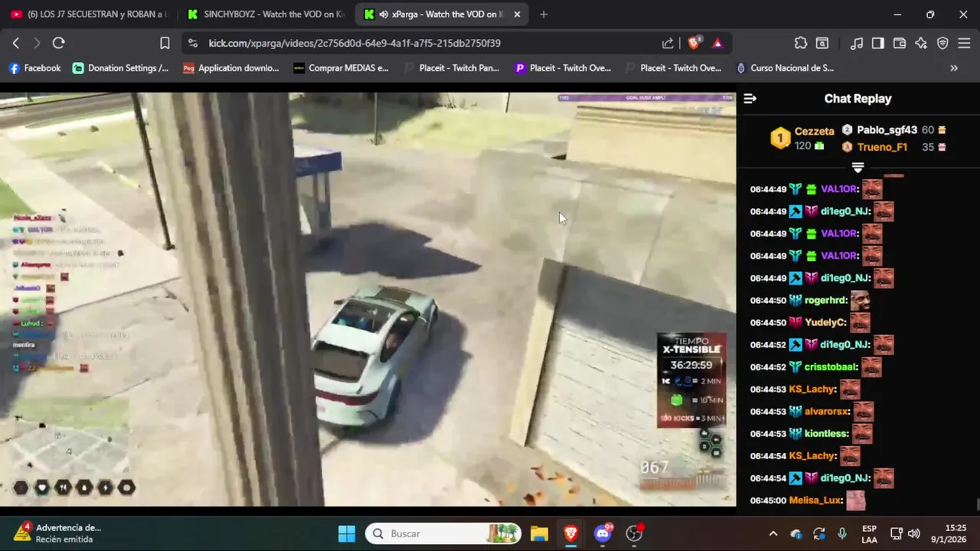Open File Explorer from the taskbar
The image size is (980, 551).
tap(540, 533)
